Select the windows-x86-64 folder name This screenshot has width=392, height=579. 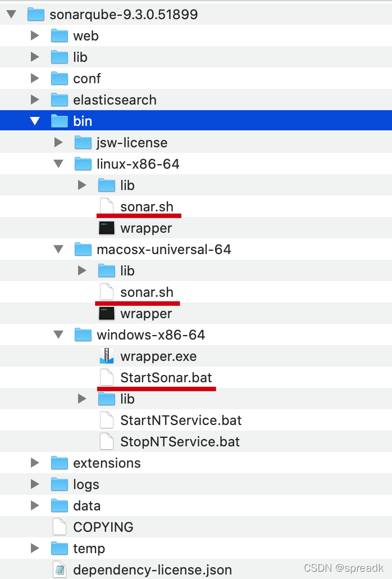(x=151, y=335)
